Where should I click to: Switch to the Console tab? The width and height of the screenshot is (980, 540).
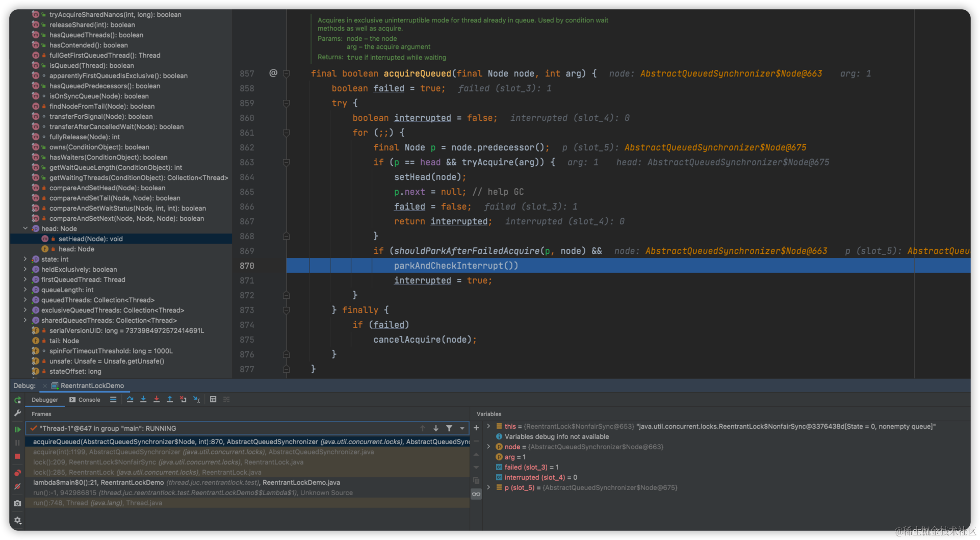coord(85,400)
